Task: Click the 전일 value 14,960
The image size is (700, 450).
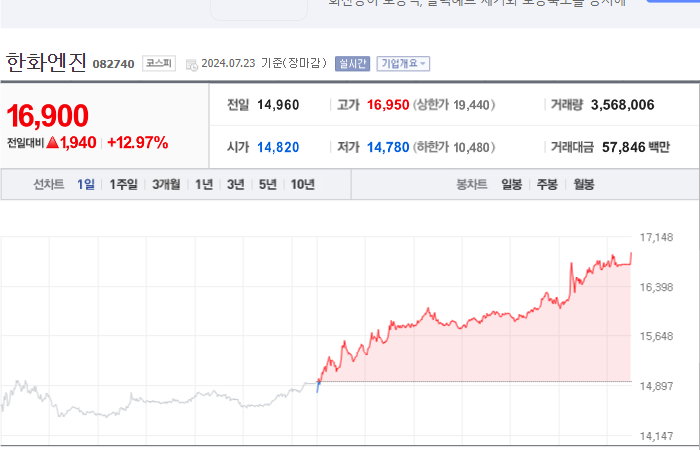Action: [x=278, y=105]
